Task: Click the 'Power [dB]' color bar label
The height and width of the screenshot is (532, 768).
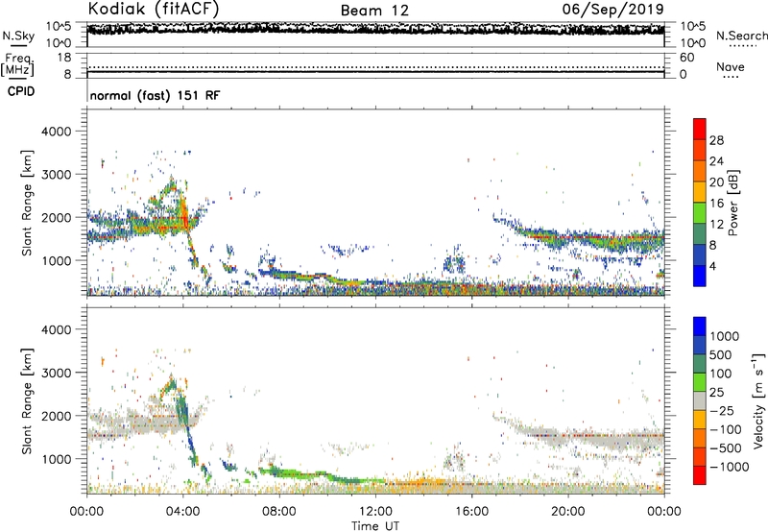Action: pyautogui.click(x=732, y=203)
